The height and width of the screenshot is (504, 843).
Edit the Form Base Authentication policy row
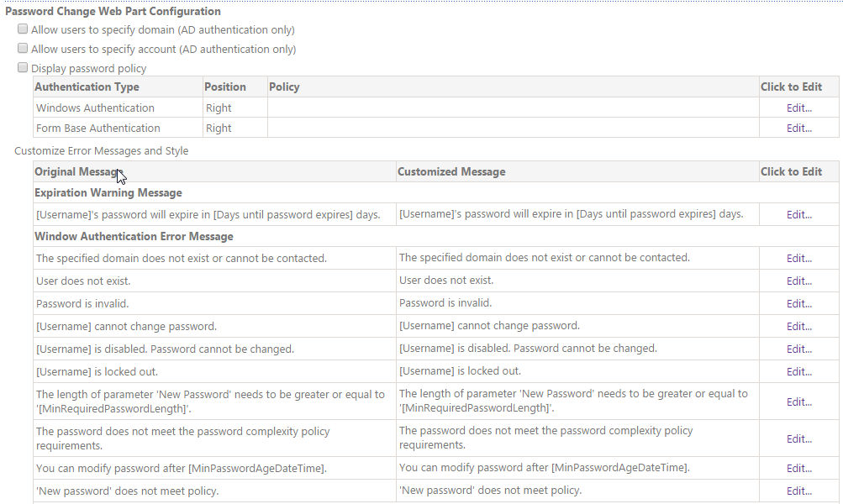tap(798, 128)
